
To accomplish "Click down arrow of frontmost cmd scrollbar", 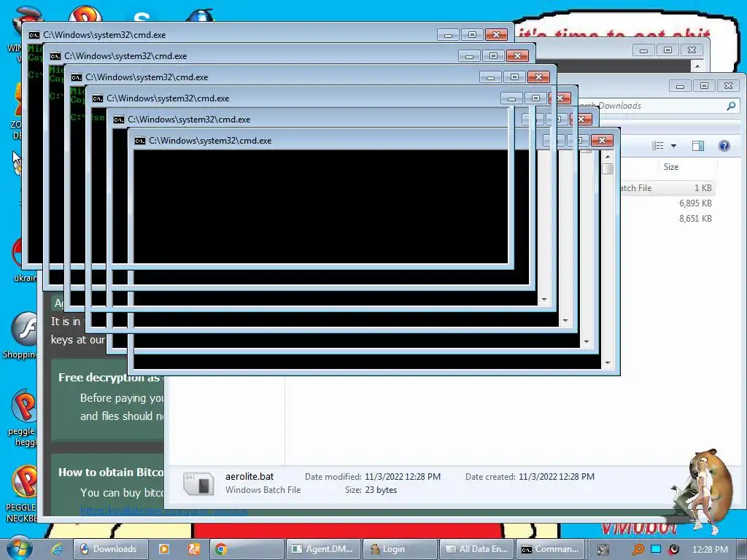I will click(608, 363).
